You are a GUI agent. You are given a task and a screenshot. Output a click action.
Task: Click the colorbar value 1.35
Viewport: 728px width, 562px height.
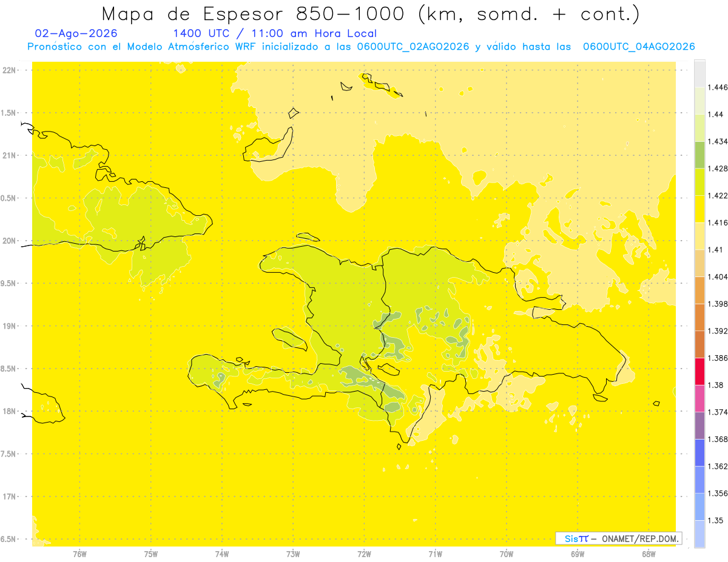(716, 520)
